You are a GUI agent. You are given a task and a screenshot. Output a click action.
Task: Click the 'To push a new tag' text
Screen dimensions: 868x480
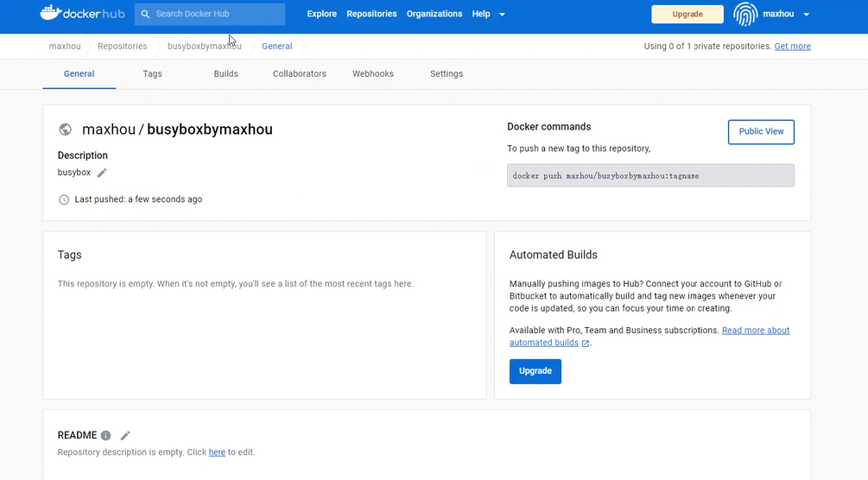tap(579, 149)
